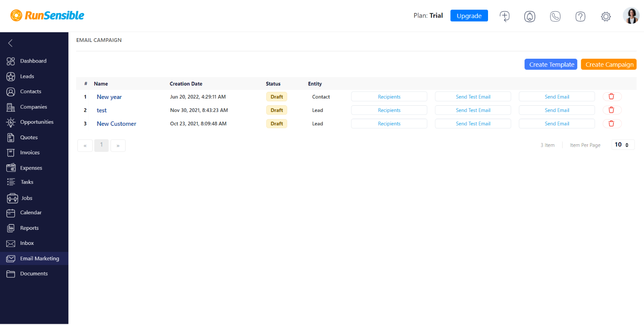Click the Plan: Trial label

428,16
